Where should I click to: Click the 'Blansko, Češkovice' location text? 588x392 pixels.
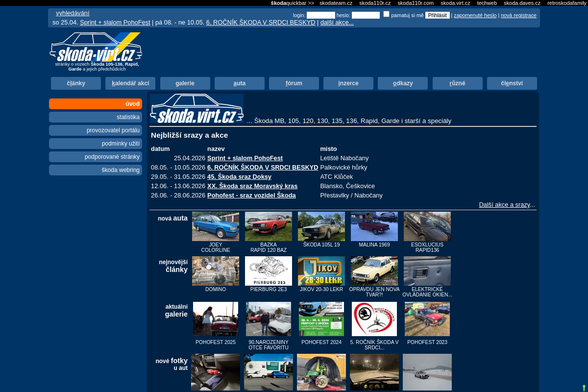coord(347,186)
